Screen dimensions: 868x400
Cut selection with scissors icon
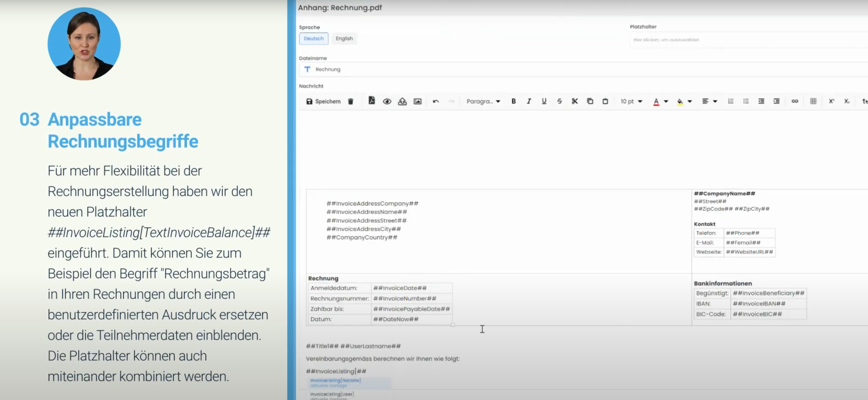coord(575,101)
